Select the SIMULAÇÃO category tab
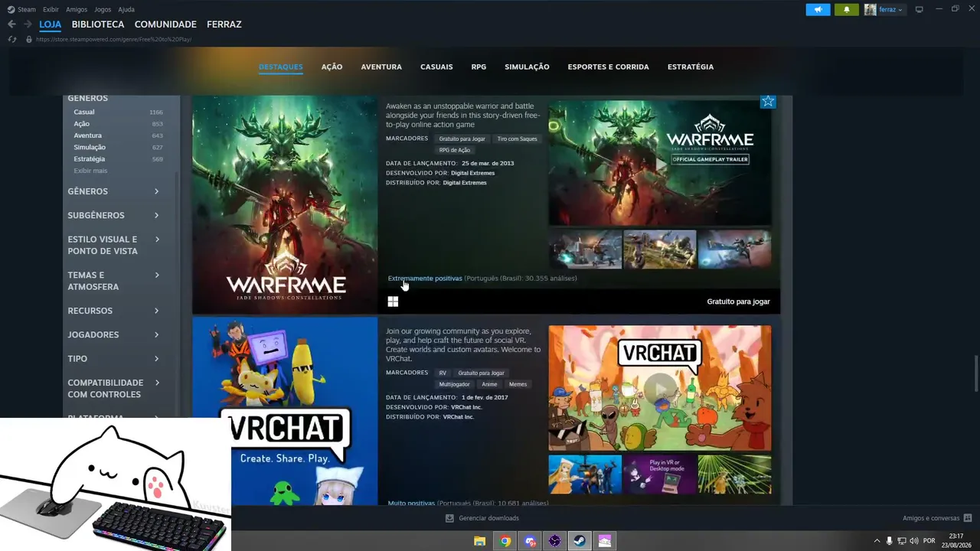Viewport: 980px width, 551px height. tap(527, 67)
